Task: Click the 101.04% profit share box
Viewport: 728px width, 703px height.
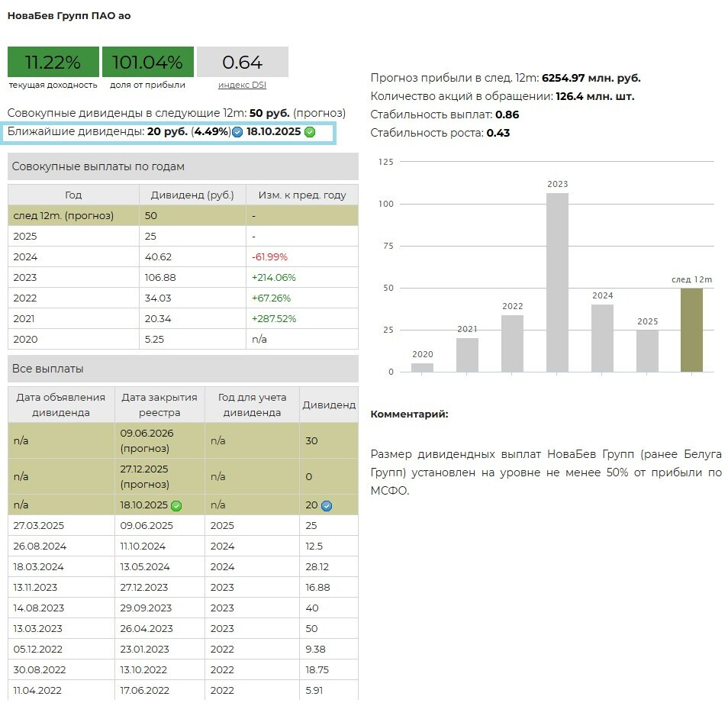Action: point(147,62)
